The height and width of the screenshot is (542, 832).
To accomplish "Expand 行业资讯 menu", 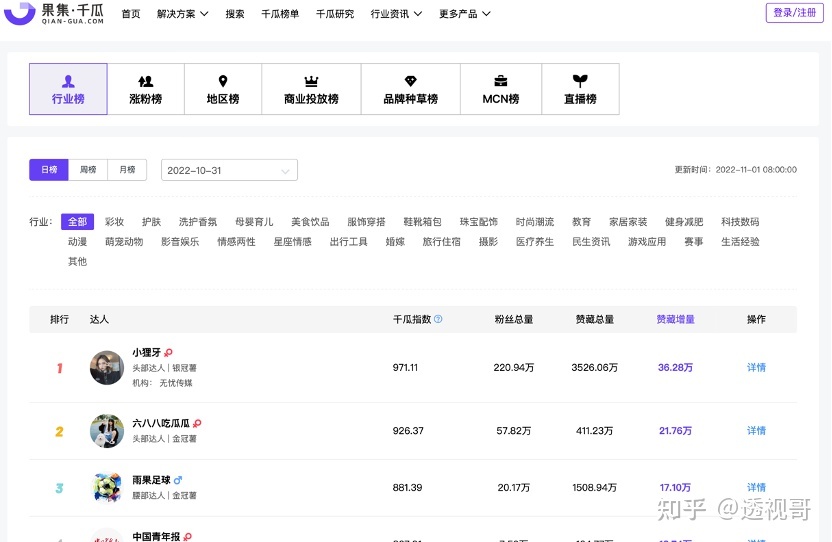I will pos(396,14).
